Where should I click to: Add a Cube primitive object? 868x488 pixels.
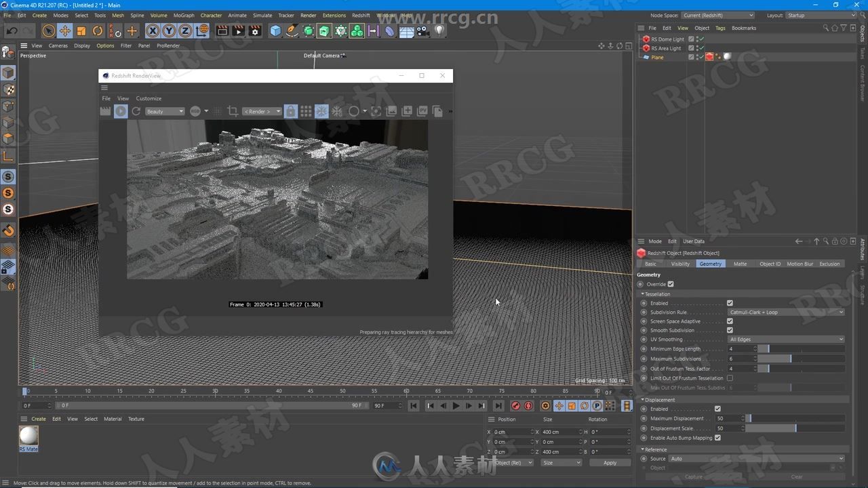[275, 30]
